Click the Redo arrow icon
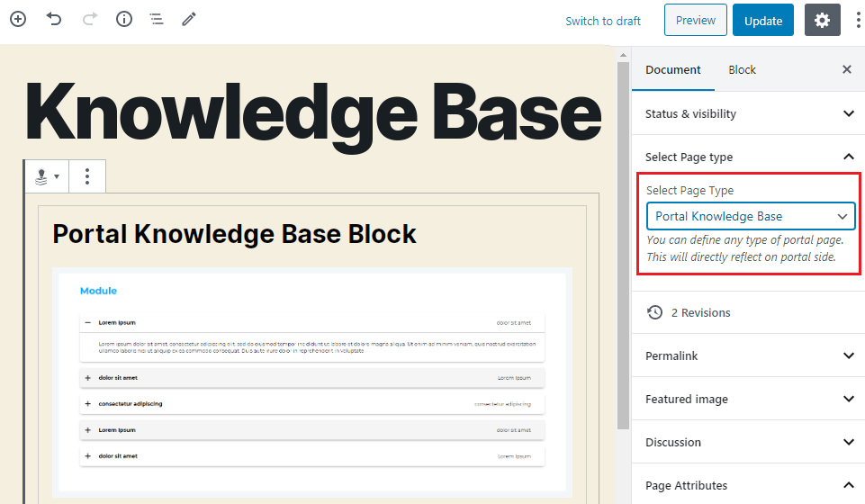 89,19
